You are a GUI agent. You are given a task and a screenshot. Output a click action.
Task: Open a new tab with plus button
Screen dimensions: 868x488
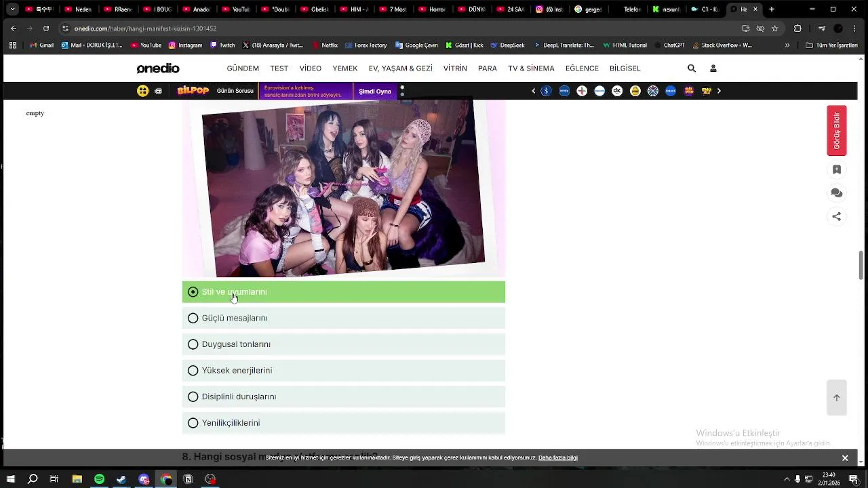(x=772, y=9)
